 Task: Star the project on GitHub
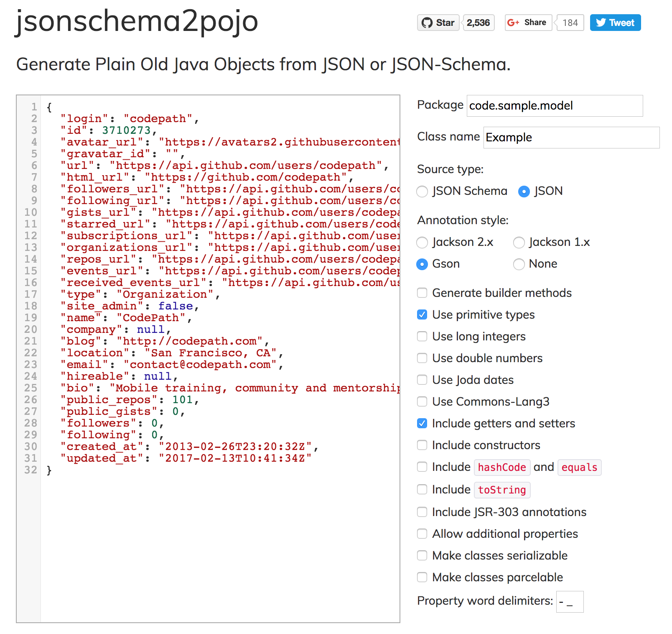(x=438, y=23)
